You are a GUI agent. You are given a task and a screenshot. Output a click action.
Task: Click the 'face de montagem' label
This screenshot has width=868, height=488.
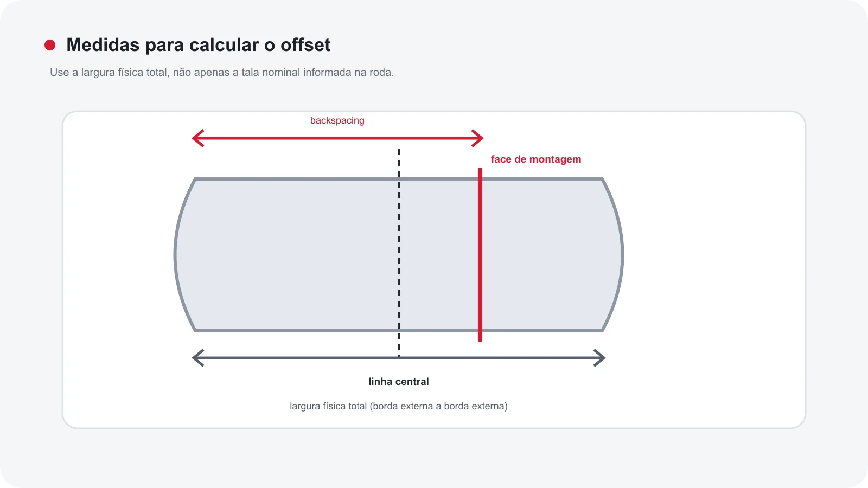[x=536, y=159]
